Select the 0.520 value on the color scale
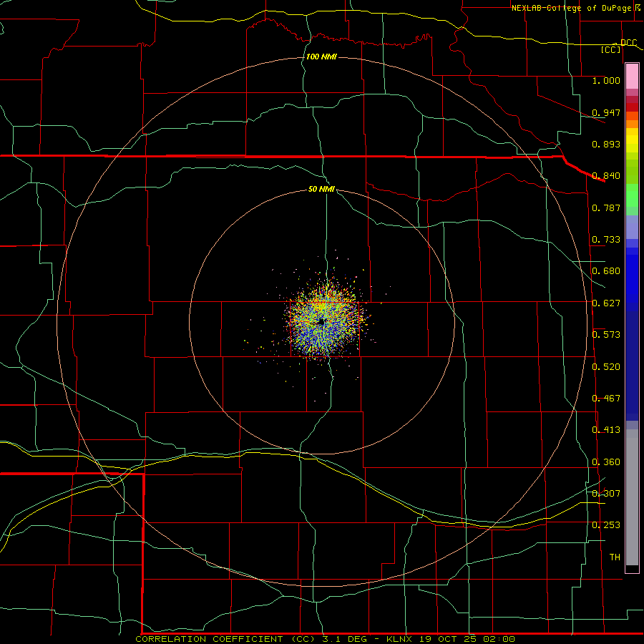This screenshot has height=644, width=644. (x=606, y=367)
